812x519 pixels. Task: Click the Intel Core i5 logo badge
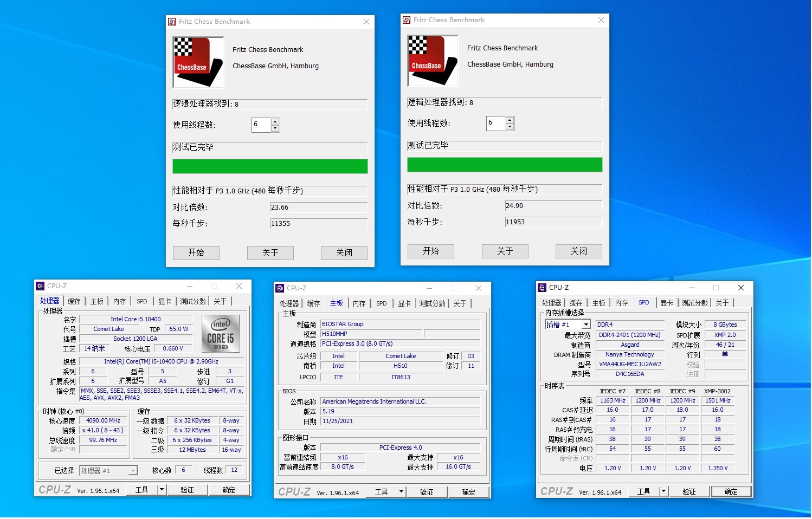pyautogui.click(x=221, y=334)
